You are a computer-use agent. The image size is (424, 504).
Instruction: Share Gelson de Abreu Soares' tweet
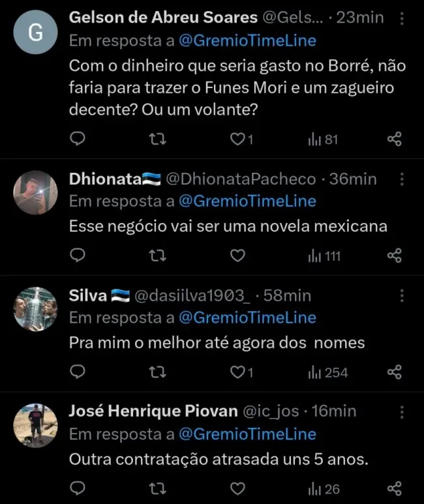click(394, 139)
